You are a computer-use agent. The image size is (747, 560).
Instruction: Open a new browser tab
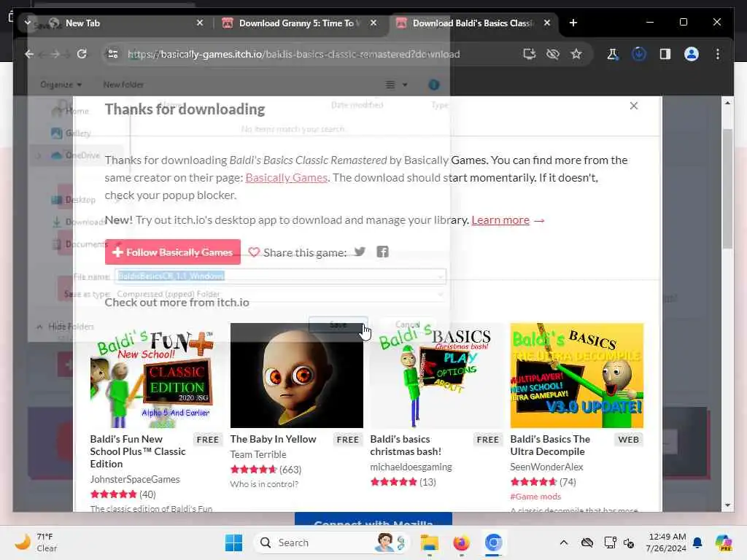point(573,23)
